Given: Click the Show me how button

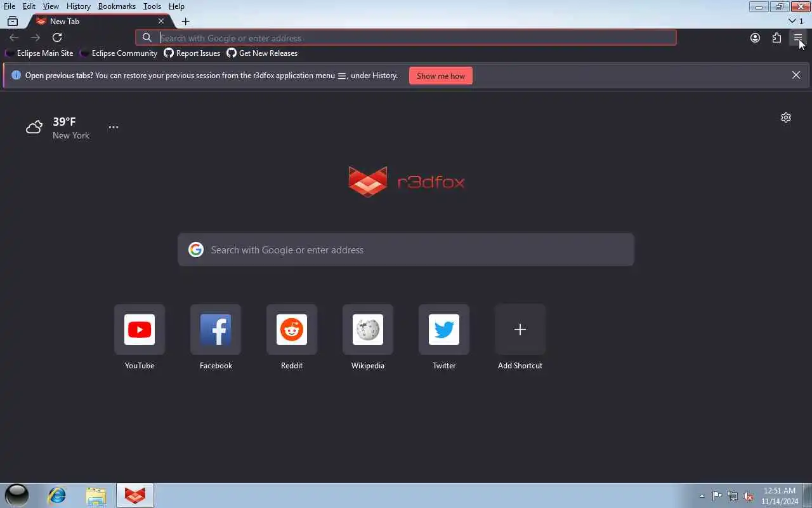Looking at the screenshot, I should [441, 76].
